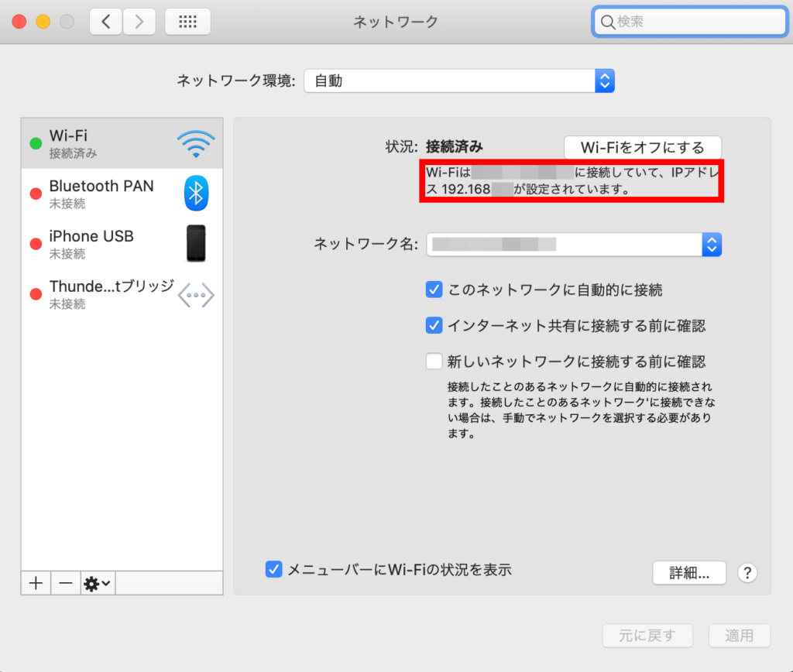The image size is (793, 672).
Task: Click the ネットワーク window title
Action: (x=396, y=22)
